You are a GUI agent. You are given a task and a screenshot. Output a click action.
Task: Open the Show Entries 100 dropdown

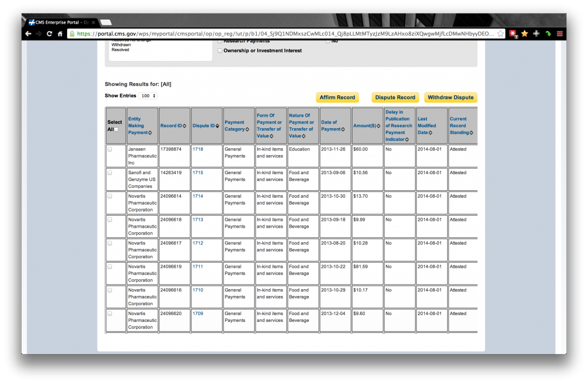tap(148, 96)
